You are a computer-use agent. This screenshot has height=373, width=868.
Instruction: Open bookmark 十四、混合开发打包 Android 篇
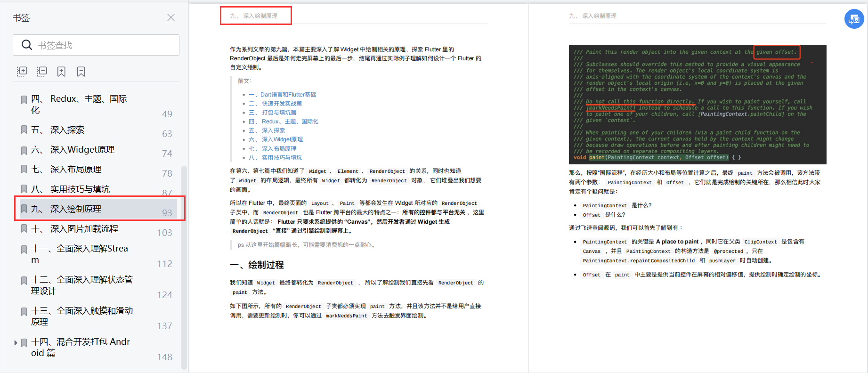click(81, 348)
